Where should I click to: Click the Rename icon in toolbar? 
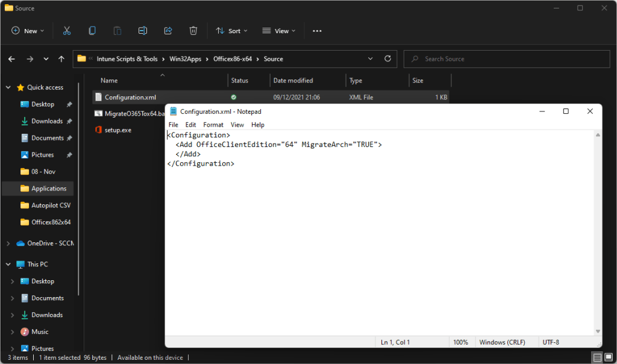click(x=143, y=31)
